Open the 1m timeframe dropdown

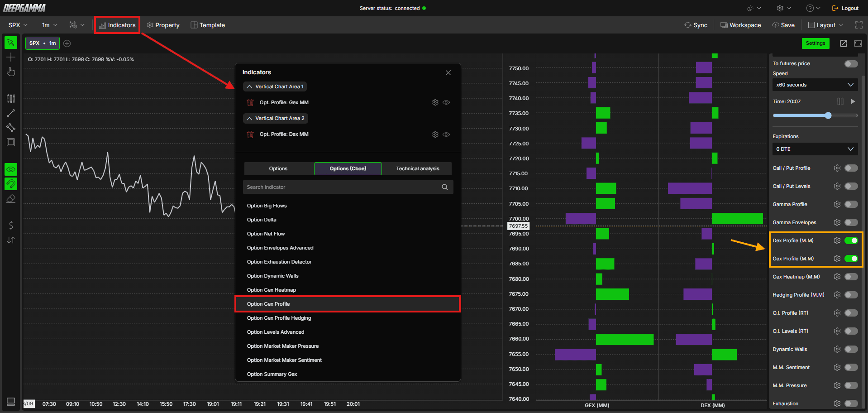(x=50, y=25)
